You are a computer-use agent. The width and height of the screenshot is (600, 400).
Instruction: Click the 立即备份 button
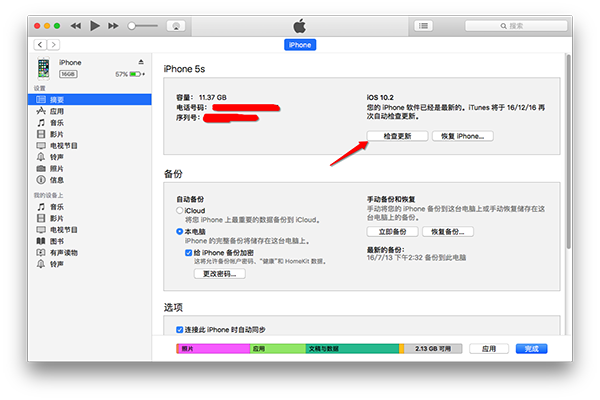click(393, 232)
